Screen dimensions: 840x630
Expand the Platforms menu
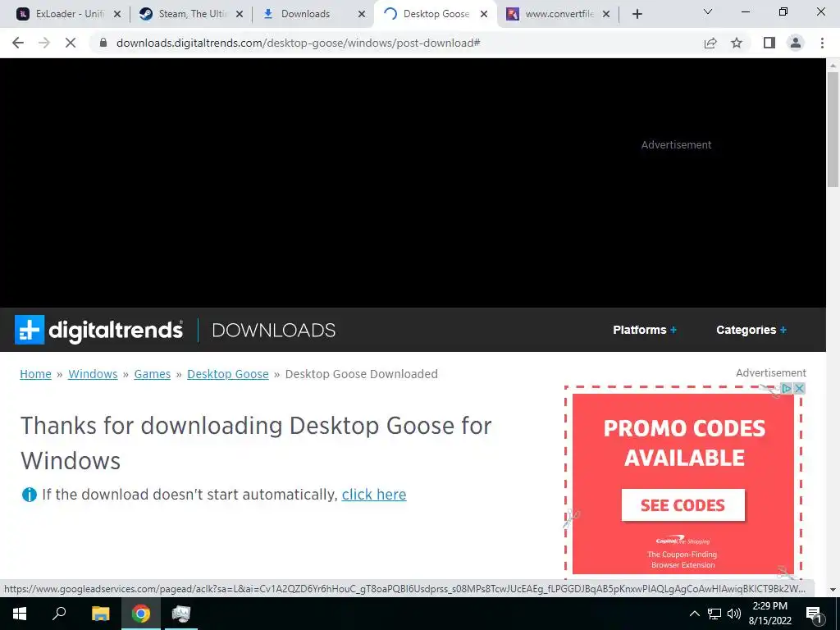pos(645,330)
